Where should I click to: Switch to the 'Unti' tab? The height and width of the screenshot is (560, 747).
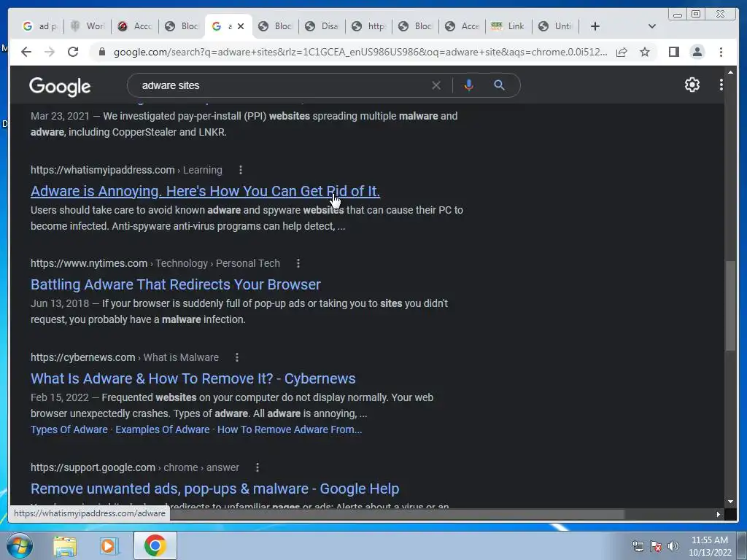click(555, 26)
